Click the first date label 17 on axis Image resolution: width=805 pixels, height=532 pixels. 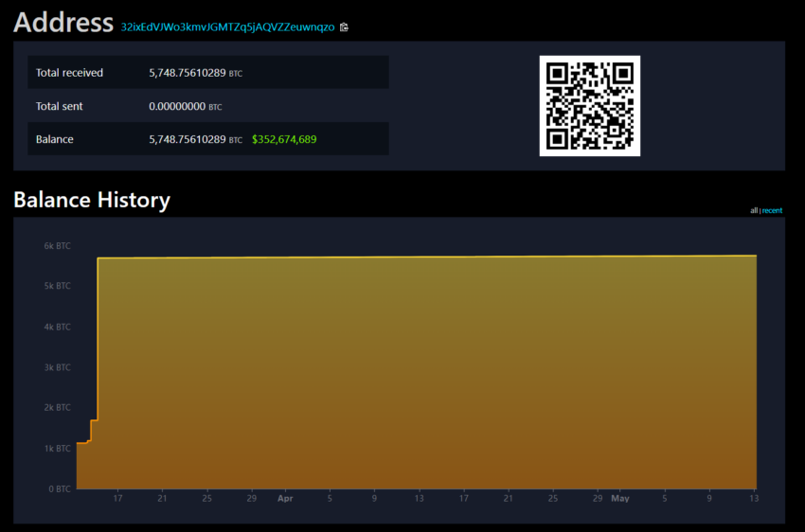coord(117,498)
